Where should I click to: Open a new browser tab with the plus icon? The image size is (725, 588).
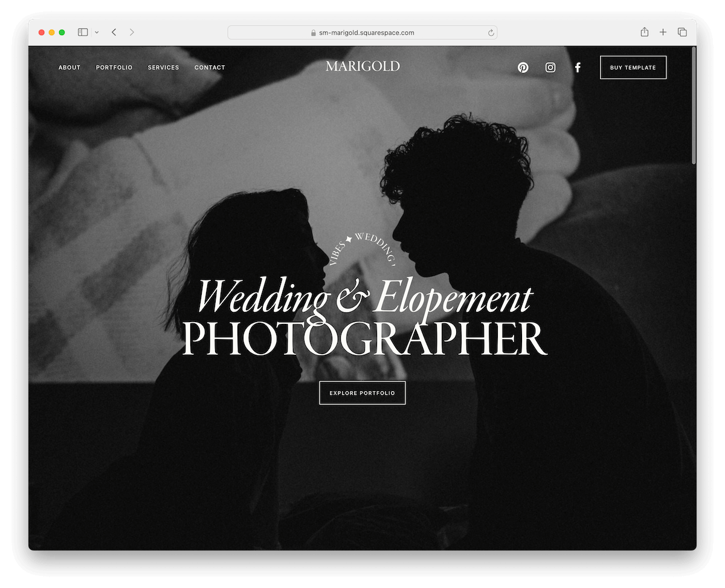point(663,32)
